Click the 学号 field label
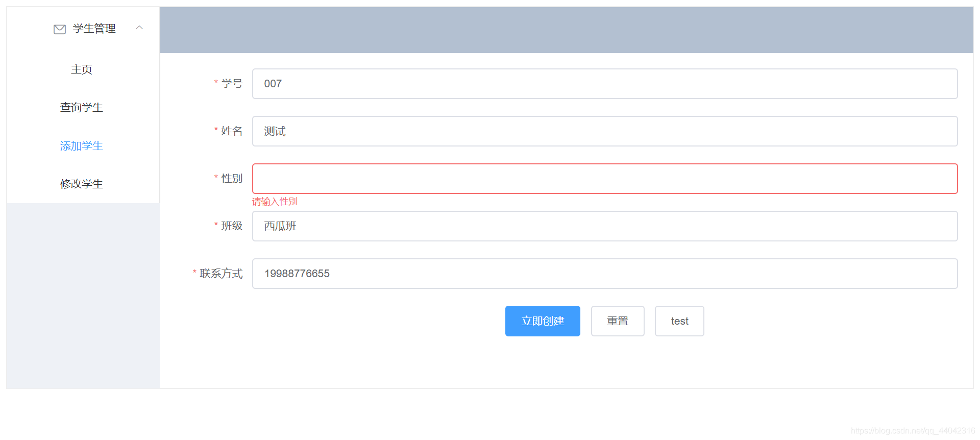Viewport: 980px width, 440px height. coord(232,83)
